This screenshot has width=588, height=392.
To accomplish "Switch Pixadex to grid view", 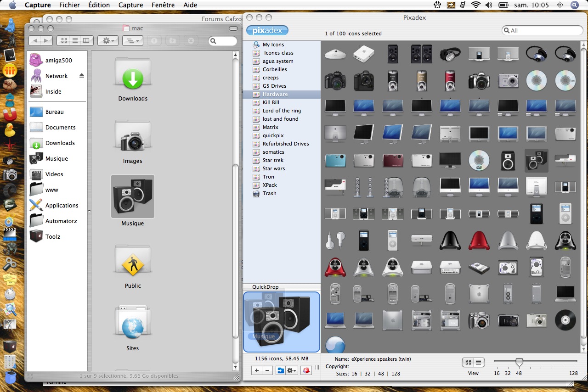I will pos(468,362).
